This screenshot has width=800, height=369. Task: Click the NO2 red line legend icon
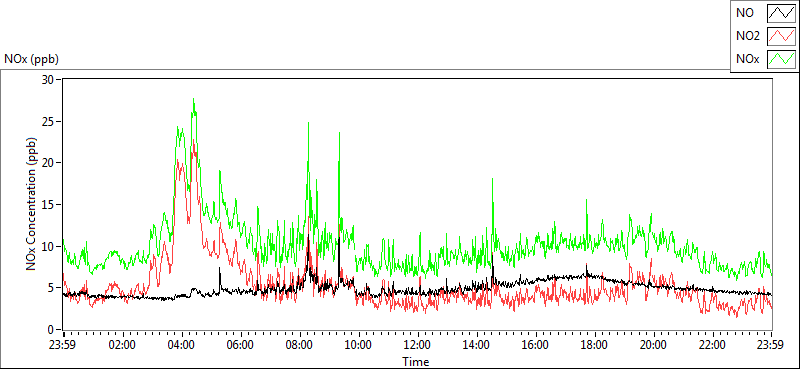[781, 36]
